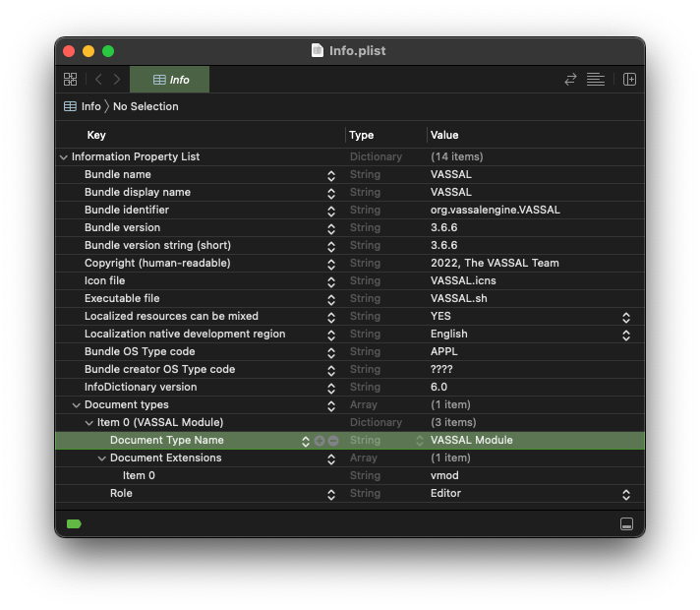Collapse Item 0 (VASSAL Module) dictionary
This screenshot has width=700, height=610.
click(89, 423)
